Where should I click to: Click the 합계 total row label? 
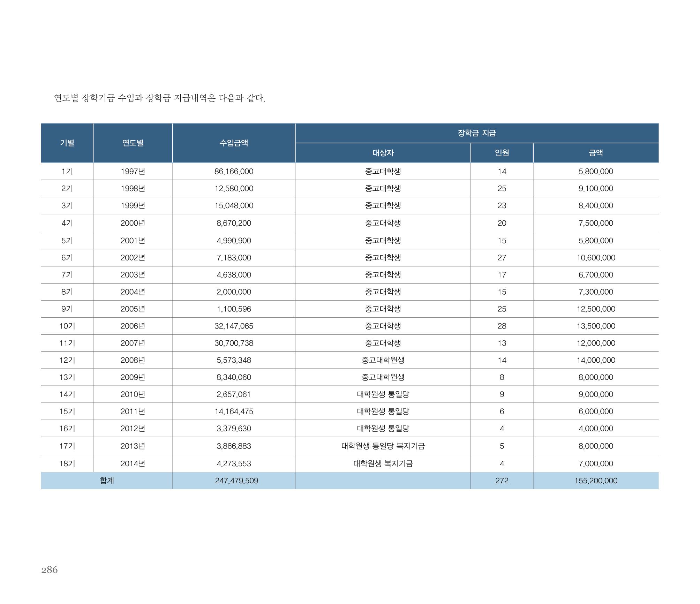pos(107,481)
